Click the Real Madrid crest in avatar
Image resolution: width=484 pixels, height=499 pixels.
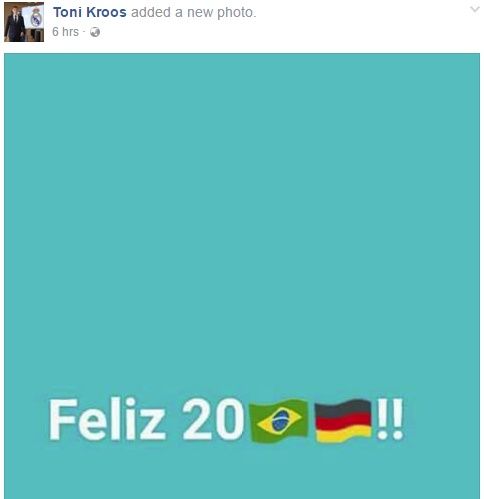(36, 18)
